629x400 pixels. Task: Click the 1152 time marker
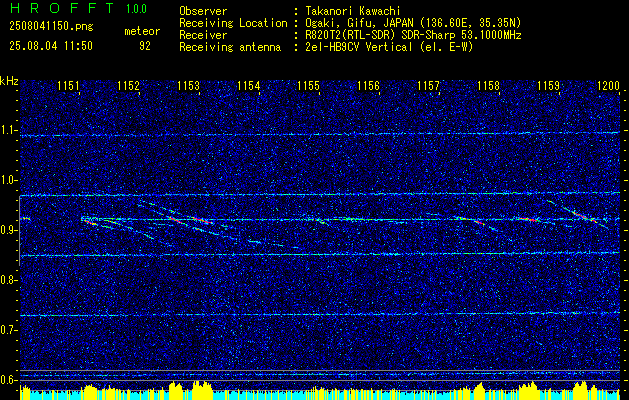pos(128,86)
